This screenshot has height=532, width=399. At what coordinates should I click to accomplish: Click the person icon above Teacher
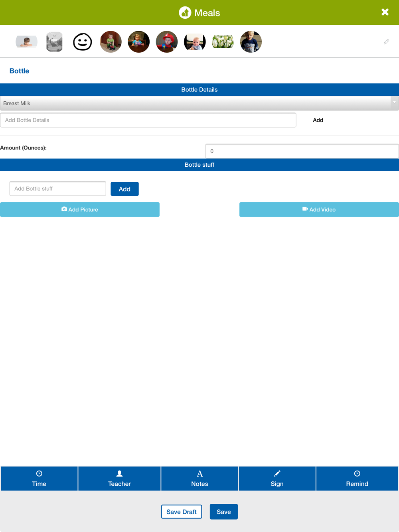click(119, 473)
